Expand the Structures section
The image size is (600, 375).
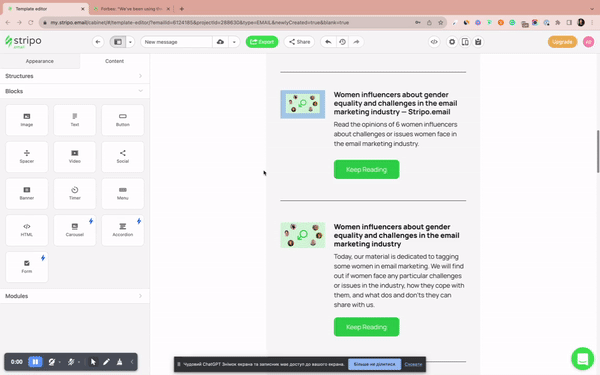click(x=75, y=76)
